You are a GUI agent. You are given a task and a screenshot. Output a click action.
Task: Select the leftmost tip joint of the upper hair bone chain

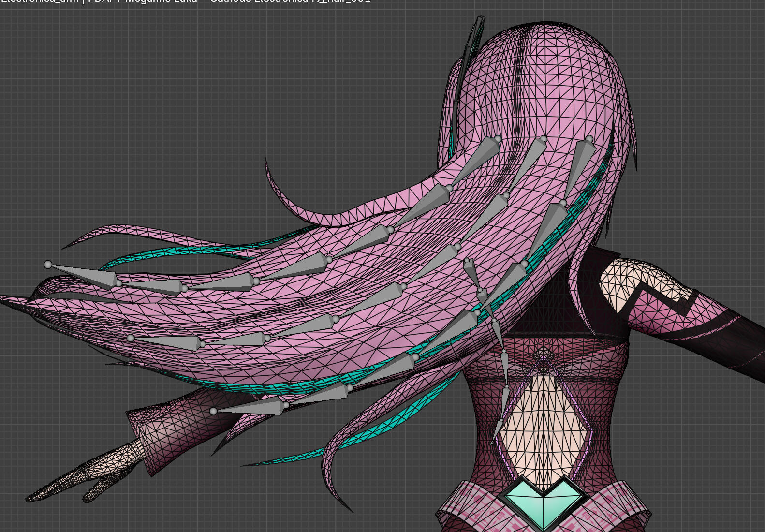[48, 265]
